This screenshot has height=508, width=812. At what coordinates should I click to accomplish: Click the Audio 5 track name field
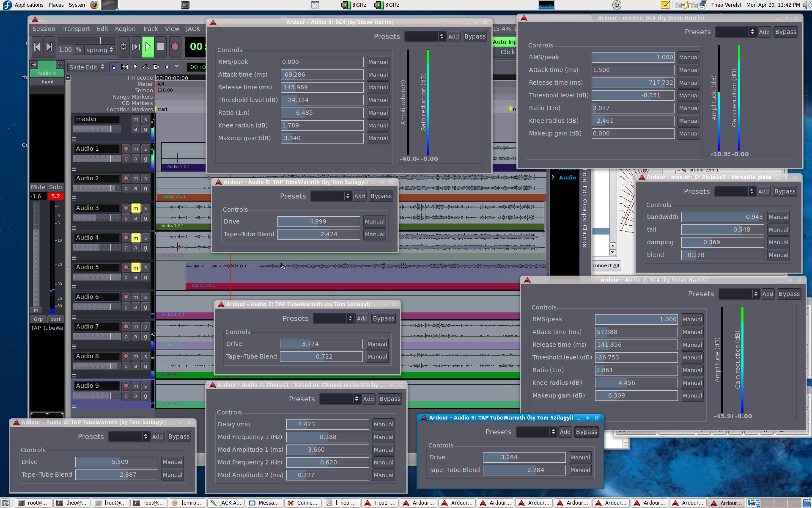point(97,268)
